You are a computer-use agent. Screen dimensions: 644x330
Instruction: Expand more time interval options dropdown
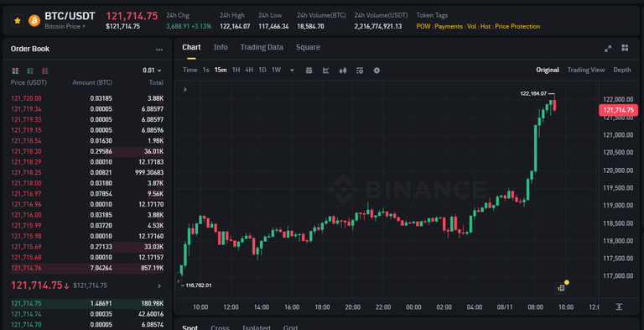pyautogui.click(x=292, y=70)
